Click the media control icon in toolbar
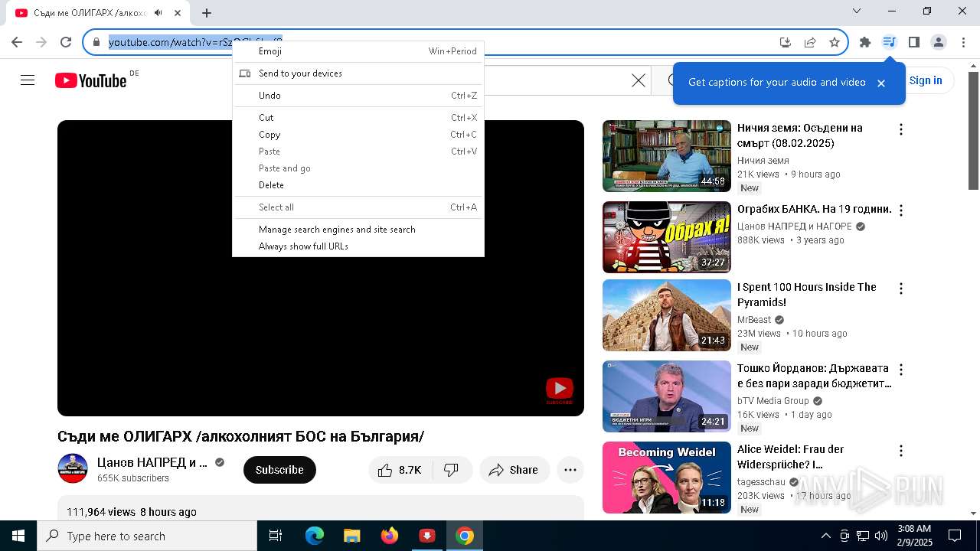The height and width of the screenshot is (551, 980). [889, 42]
